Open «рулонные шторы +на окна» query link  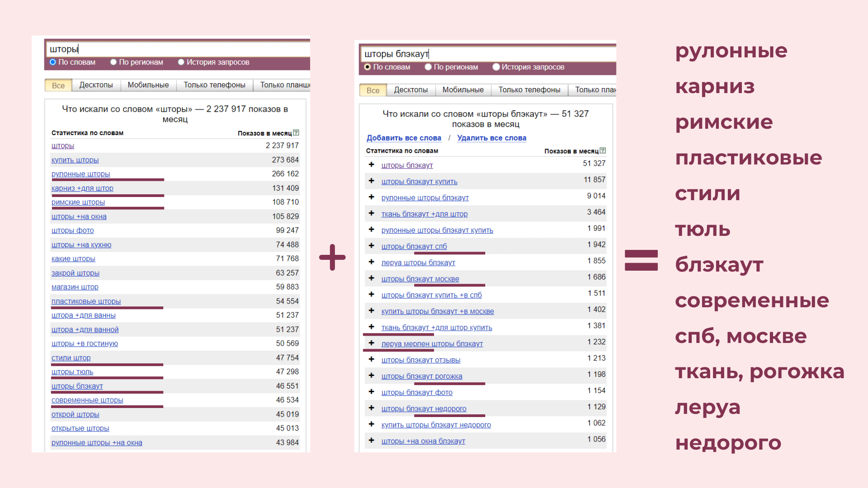click(97, 442)
